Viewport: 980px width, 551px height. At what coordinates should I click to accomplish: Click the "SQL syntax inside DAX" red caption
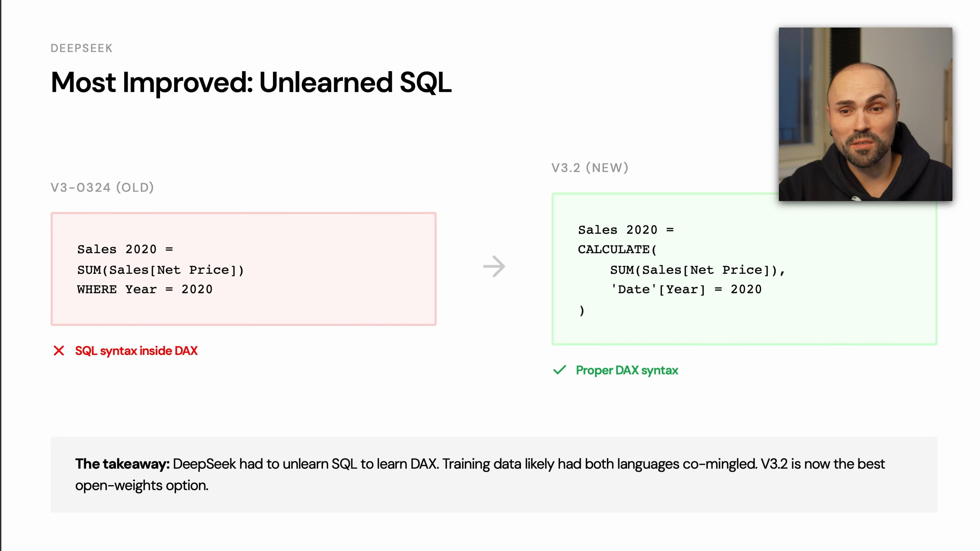(x=136, y=350)
